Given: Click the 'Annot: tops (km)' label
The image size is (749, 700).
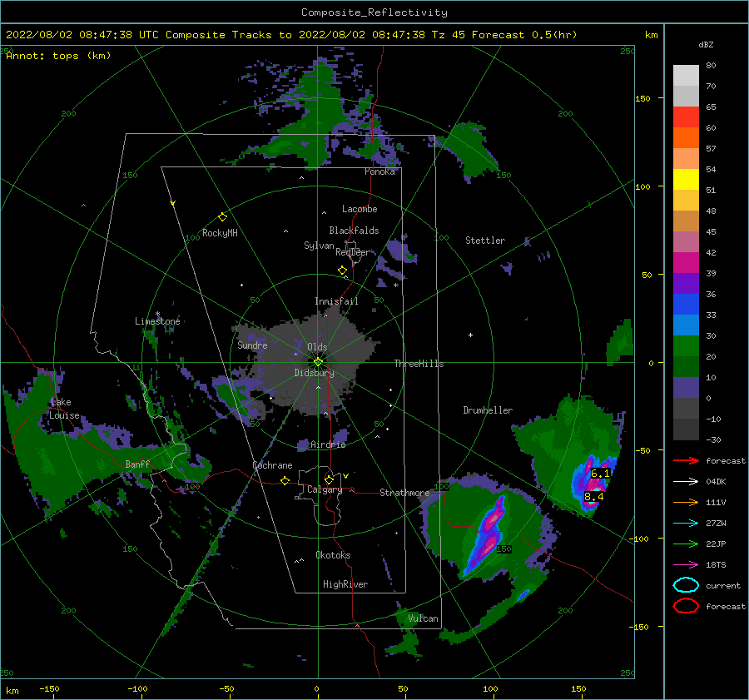Looking at the screenshot, I should coord(58,56).
